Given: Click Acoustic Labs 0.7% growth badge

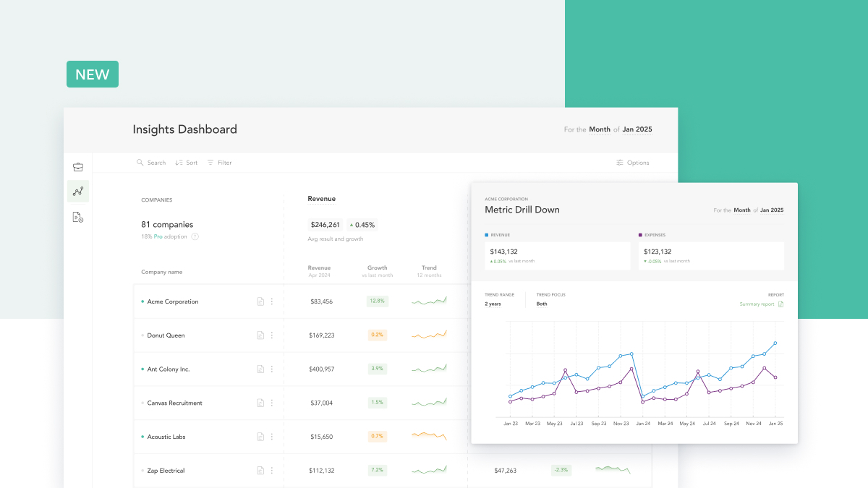Looking at the screenshot, I should click(x=377, y=436).
